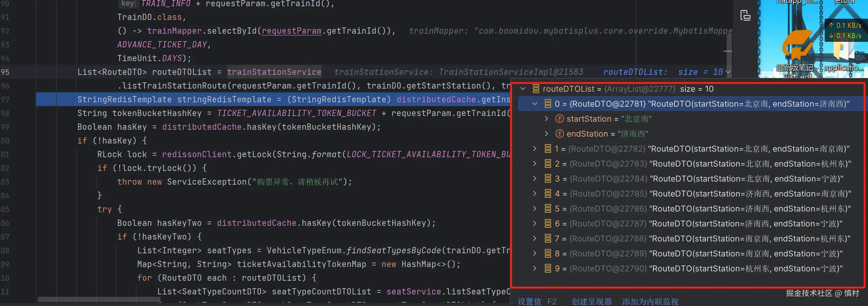Screen dimensions: 868x306
Task: Click the 创建呈现器 link
Action: pos(592,301)
